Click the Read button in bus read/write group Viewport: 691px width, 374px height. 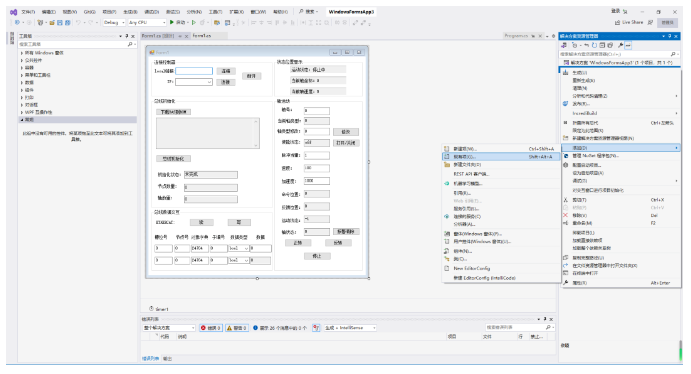coord(201,222)
